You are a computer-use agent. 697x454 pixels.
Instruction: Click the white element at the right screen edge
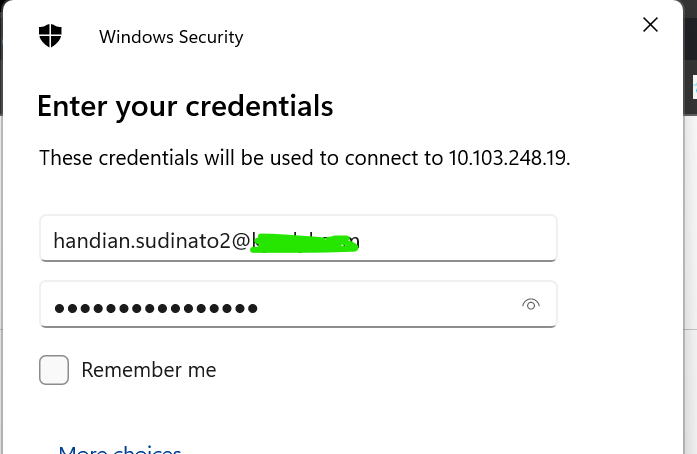click(694, 87)
